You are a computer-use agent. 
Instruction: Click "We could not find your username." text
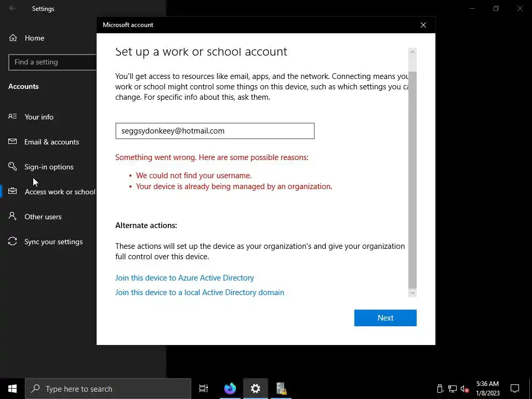coord(194,176)
